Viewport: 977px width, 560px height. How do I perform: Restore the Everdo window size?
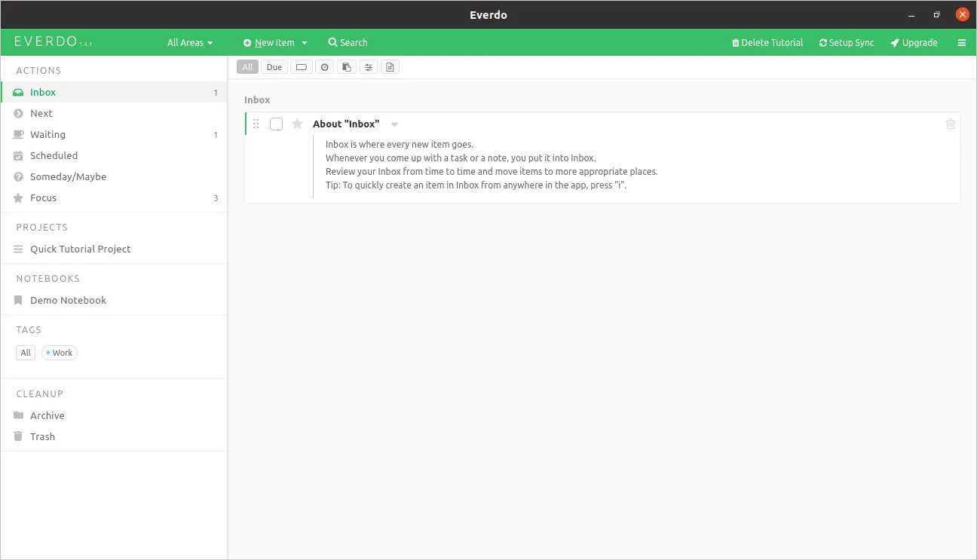pos(936,14)
